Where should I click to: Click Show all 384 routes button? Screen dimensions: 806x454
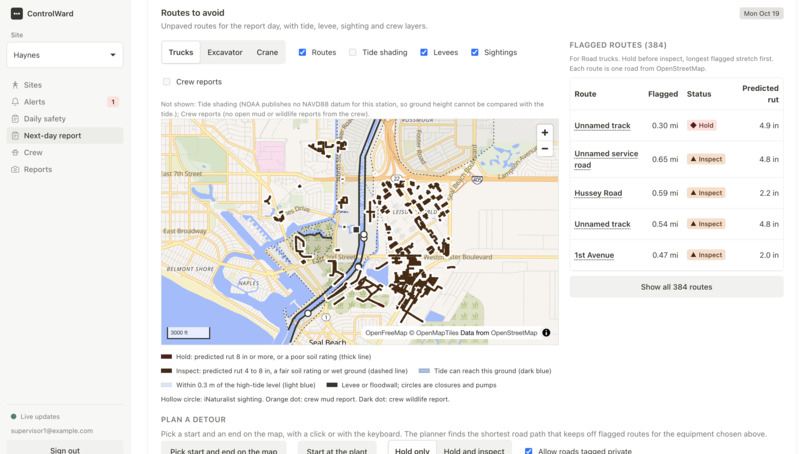coord(676,287)
